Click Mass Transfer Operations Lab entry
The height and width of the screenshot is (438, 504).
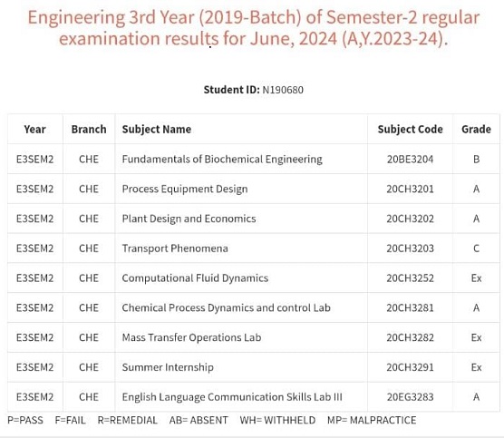[191, 337]
